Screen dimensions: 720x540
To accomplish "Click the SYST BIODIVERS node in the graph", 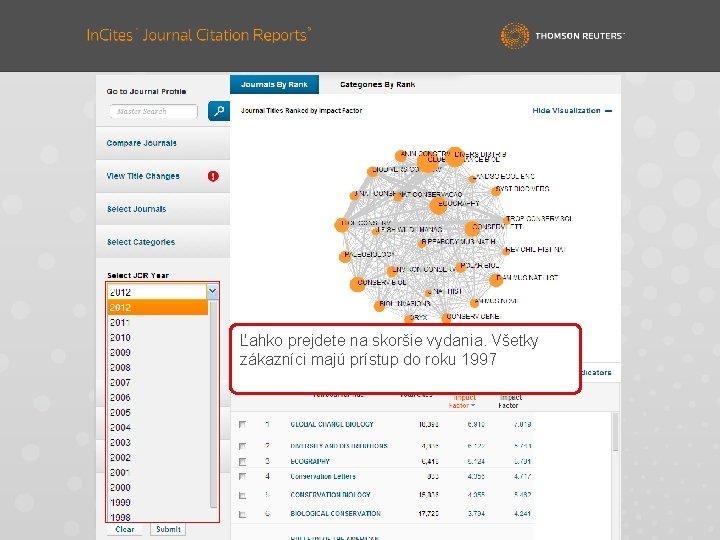I will point(496,191).
